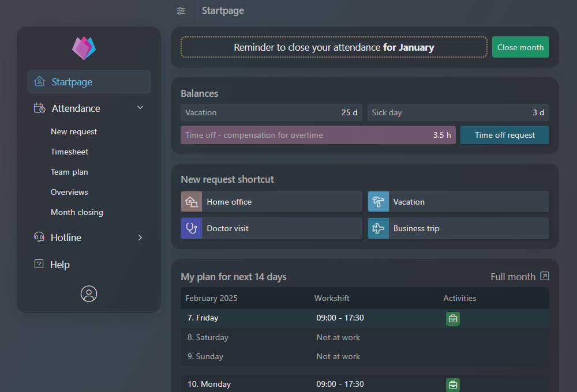Click the Business trip airplane icon
The height and width of the screenshot is (392, 577).
[x=379, y=228]
